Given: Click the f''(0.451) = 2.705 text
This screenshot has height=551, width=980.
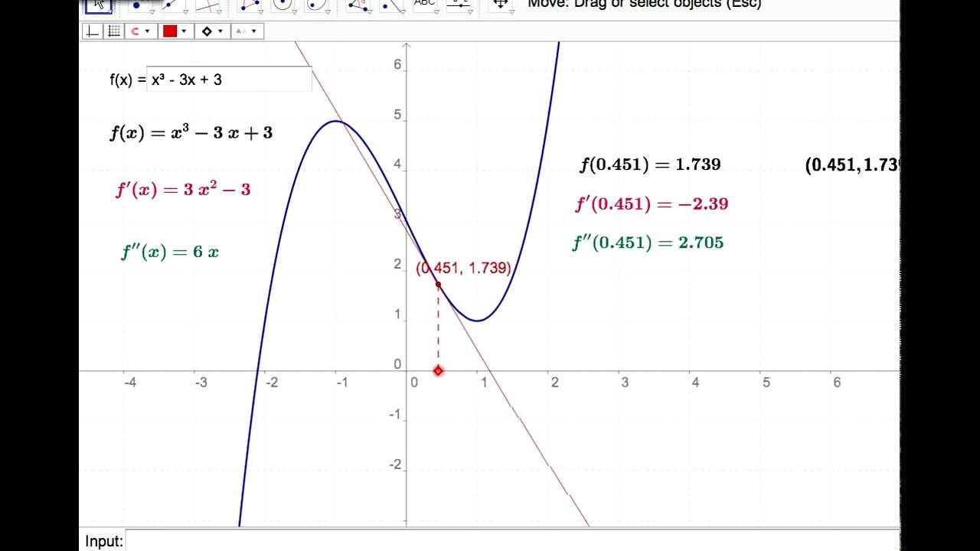Looking at the screenshot, I should [648, 243].
